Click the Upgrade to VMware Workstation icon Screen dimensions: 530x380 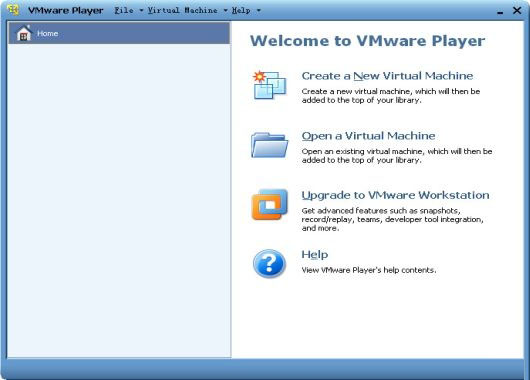(x=269, y=204)
